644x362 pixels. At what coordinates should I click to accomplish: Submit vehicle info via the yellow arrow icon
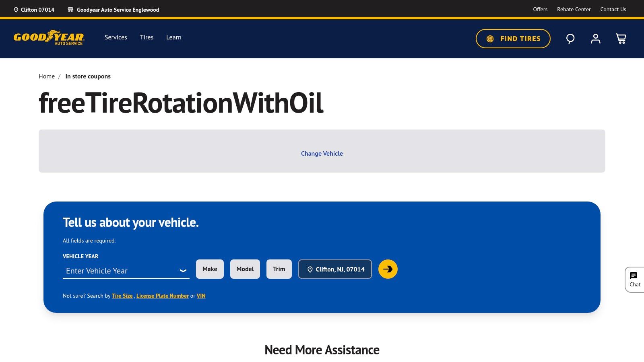pyautogui.click(x=388, y=269)
